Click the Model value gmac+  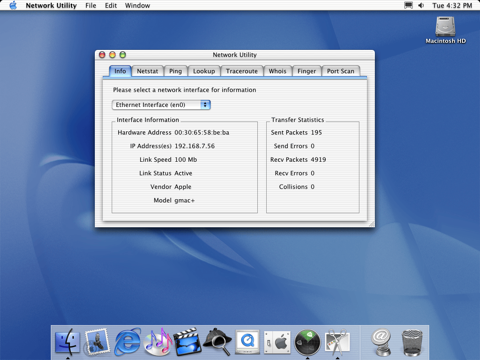185,200
